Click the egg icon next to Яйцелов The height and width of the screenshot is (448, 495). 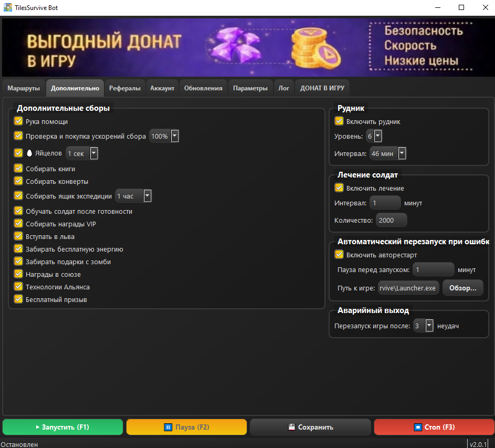click(29, 153)
